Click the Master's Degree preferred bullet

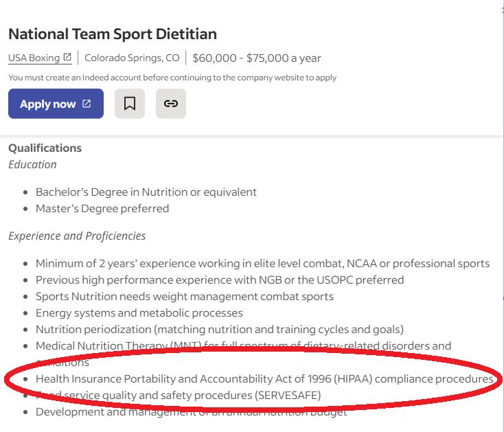(x=102, y=208)
